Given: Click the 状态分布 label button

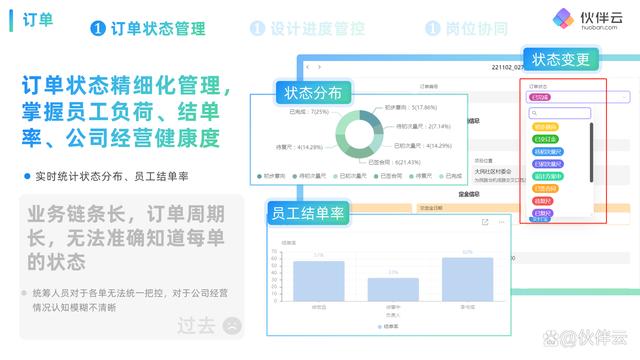Looking at the screenshot, I should (x=313, y=93).
